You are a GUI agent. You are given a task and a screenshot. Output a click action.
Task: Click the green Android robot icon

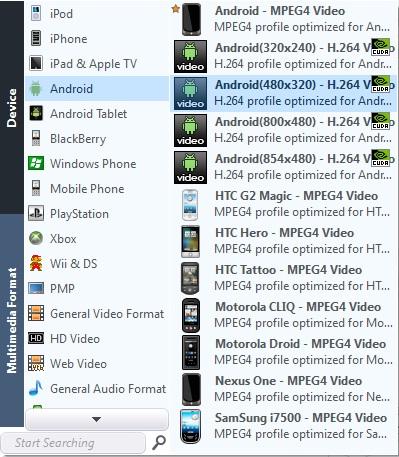(x=36, y=88)
